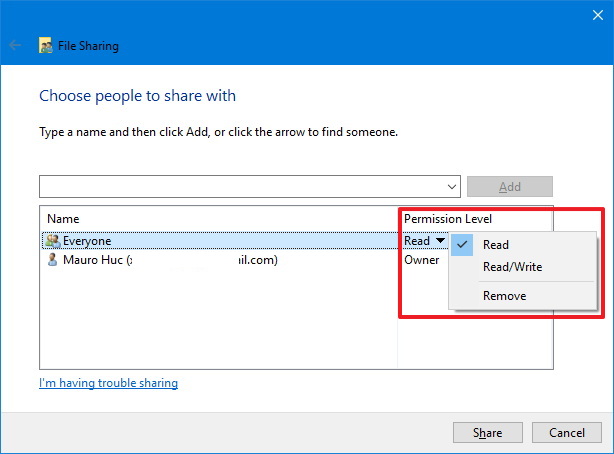Pick Remove from the permission menu
Viewport: 614px width, 454px height.
point(504,296)
